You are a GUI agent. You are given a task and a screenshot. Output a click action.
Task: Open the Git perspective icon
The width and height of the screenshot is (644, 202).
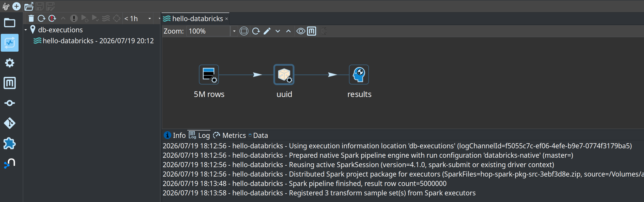(10, 123)
